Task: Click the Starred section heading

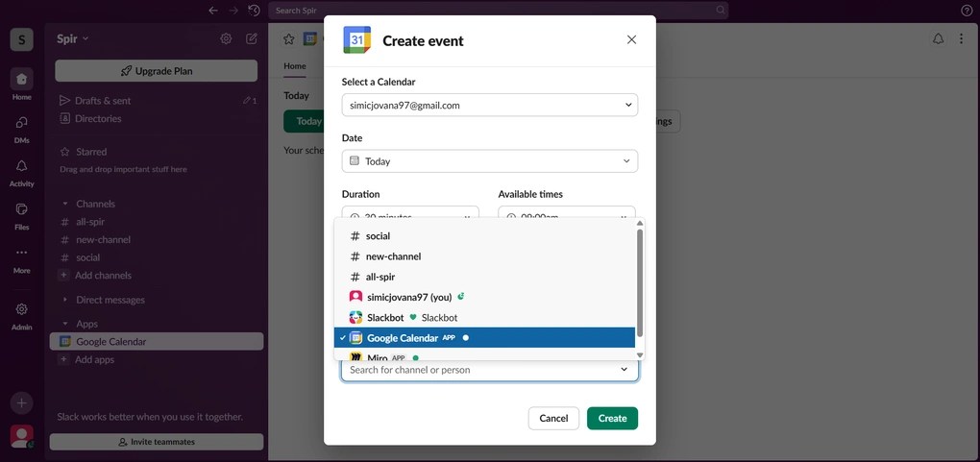Action: (x=91, y=152)
